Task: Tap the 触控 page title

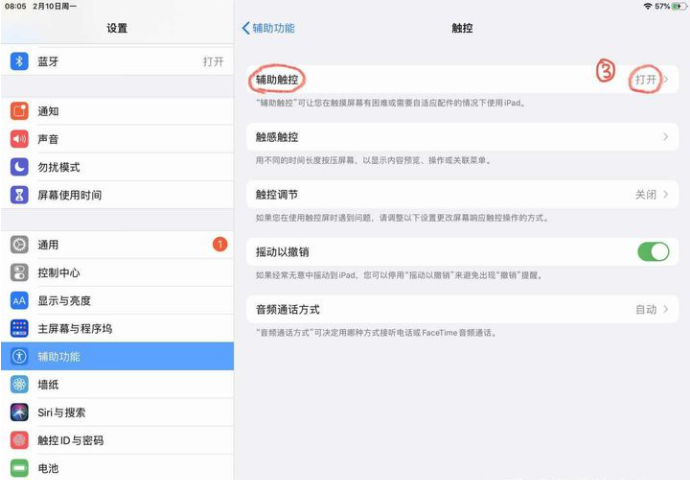Action: [462, 28]
